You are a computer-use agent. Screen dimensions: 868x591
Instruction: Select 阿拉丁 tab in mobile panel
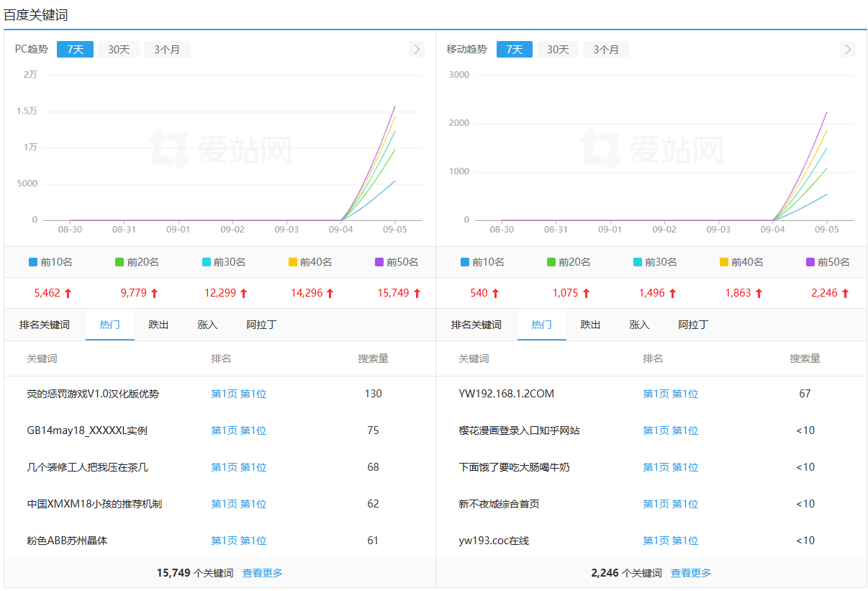point(692,325)
